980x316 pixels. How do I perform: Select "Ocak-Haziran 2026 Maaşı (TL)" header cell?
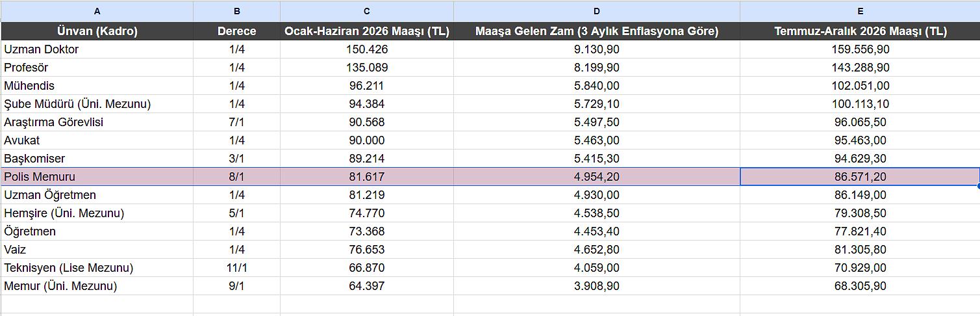(367, 31)
